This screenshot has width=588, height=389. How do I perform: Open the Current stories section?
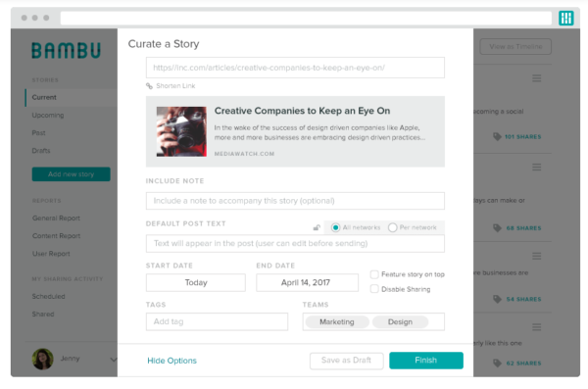point(44,98)
